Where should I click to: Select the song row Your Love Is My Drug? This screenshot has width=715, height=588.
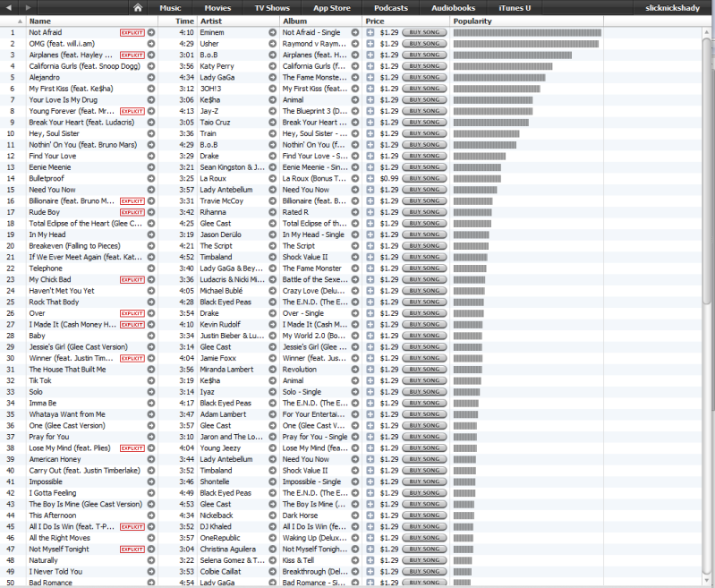coord(351,100)
